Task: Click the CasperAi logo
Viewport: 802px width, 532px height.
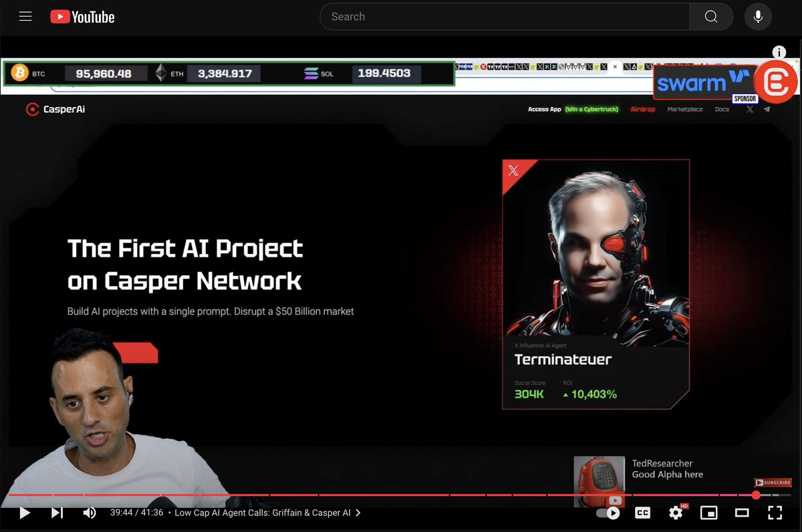Action: click(x=55, y=109)
